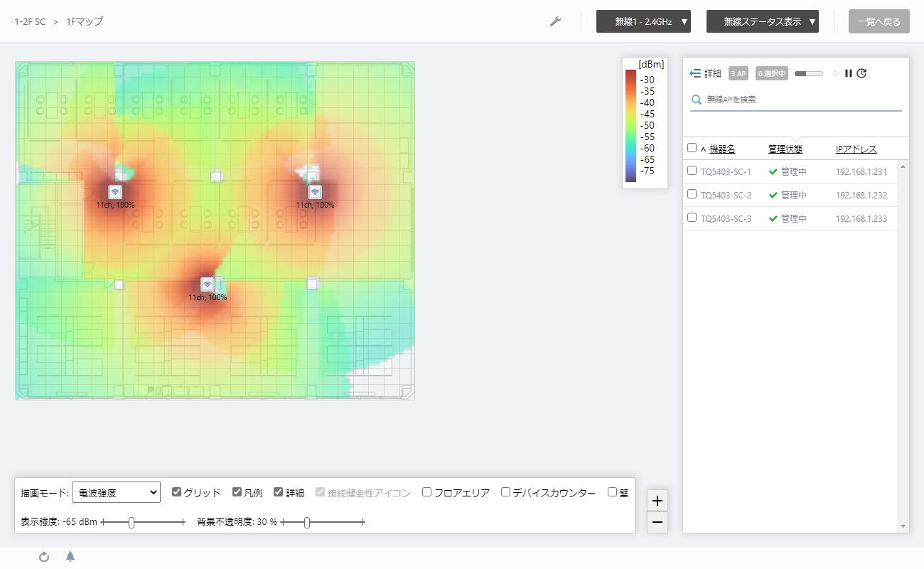Click the 背景不透明度: 30 % label
The image size is (924, 569).
pyautogui.click(x=237, y=522)
